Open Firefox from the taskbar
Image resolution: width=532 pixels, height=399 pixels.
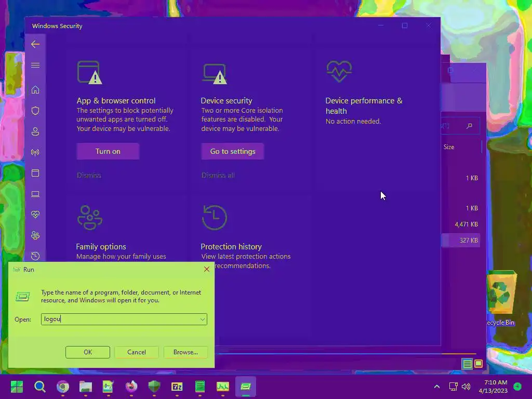coord(131,387)
